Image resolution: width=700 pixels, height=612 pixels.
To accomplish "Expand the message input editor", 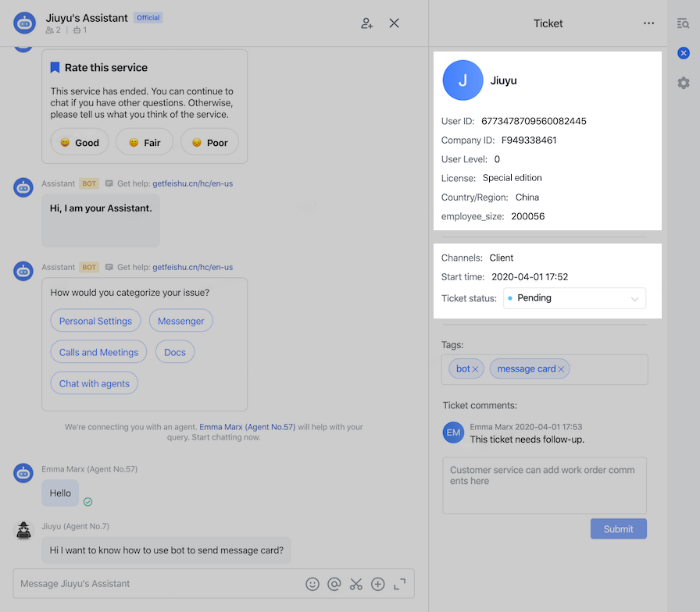I will (400, 584).
